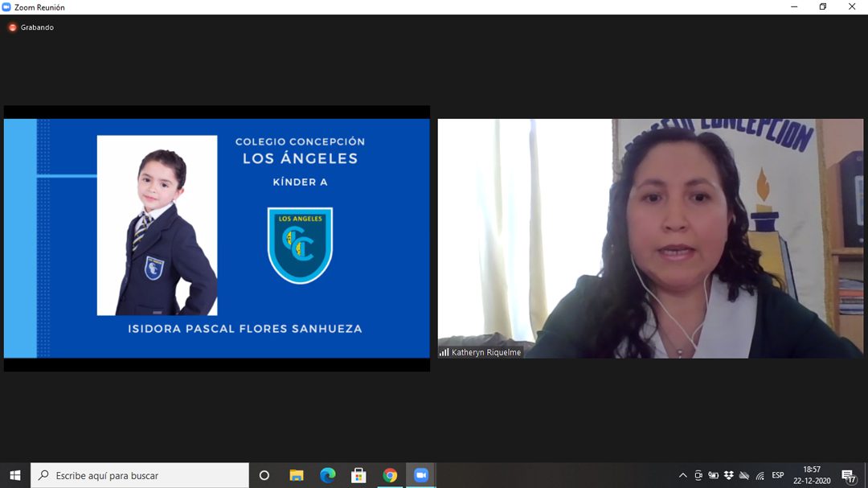Expand hidden system tray icons
The width and height of the screenshot is (868, 488).
coord(682,475)
